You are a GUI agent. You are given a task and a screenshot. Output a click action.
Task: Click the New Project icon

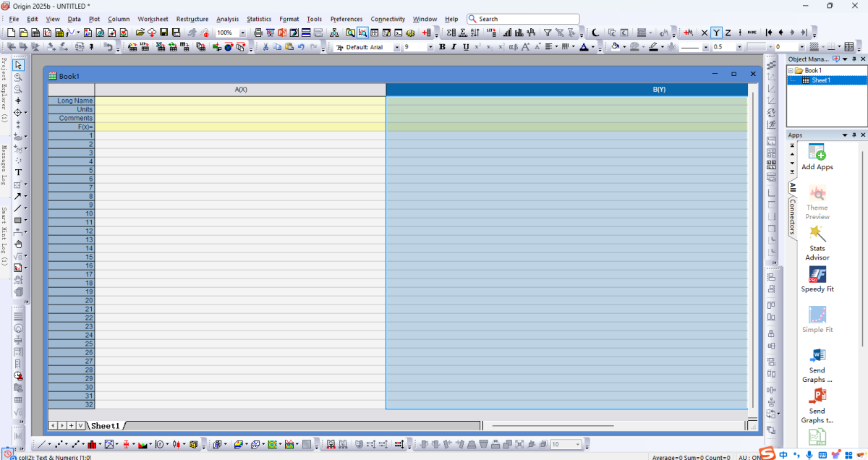11,33
